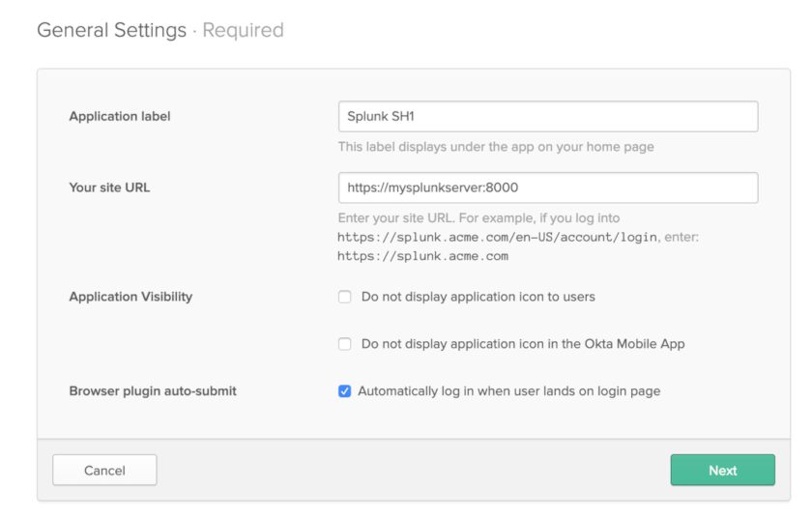Check 'Do not display application icon in the Okta Mobile App'
This screenshot has height=517, width=812.
point(344,344)
